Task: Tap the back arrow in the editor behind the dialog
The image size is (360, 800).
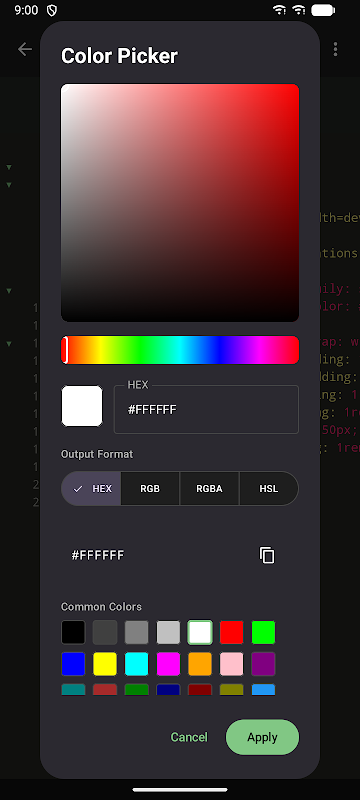Action: [x=24, y=49]
